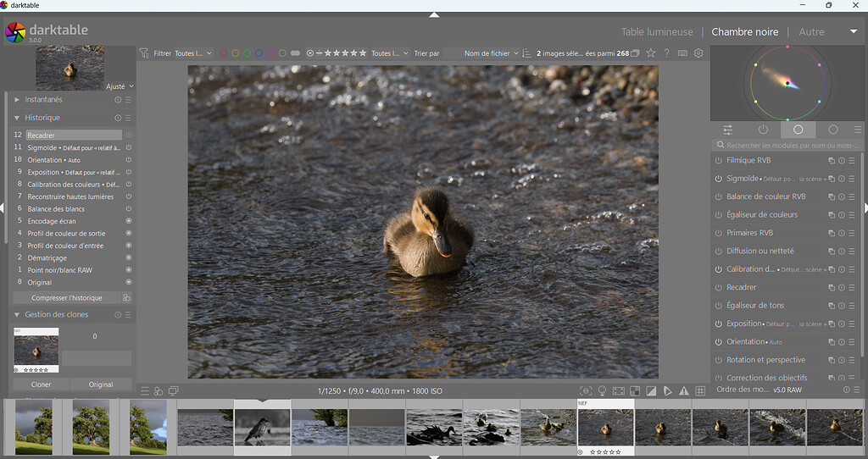Toggle grid guides overlay icon
Image resolution: width=868 pixels, height=459 pixels.
(x=700, y=390)
